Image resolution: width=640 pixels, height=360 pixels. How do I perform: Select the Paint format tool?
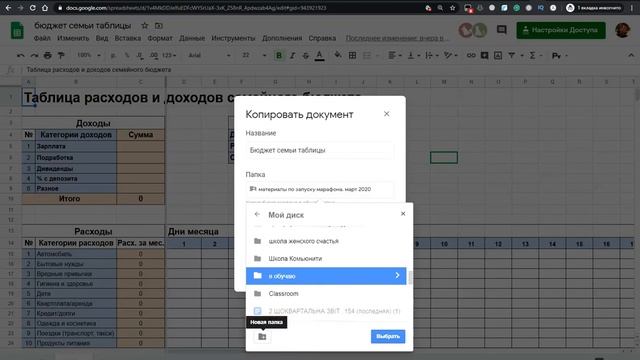coord(61,55)
